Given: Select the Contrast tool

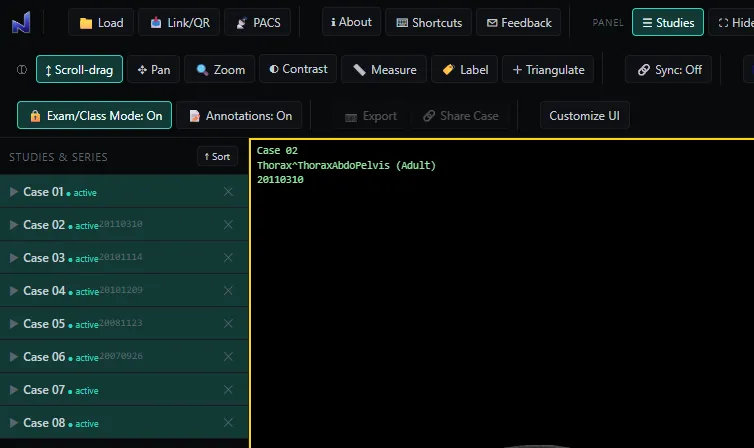Looking at the screenshot, I should point(298,69).
